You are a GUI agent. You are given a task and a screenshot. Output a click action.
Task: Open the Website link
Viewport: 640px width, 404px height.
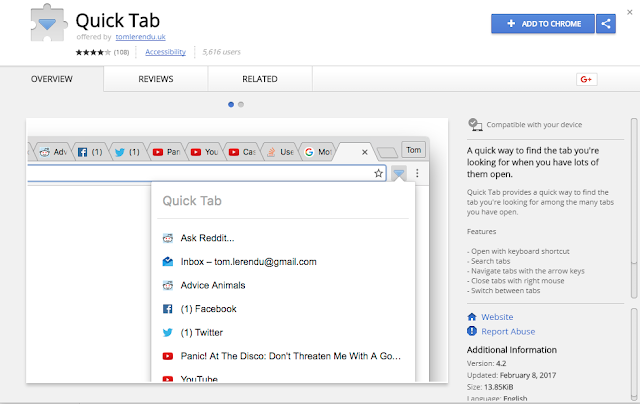click(497, 317)
